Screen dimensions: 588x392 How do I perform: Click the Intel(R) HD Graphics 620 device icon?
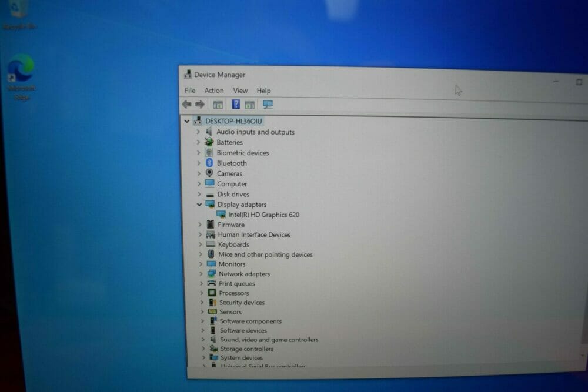(x=221, y=215)
